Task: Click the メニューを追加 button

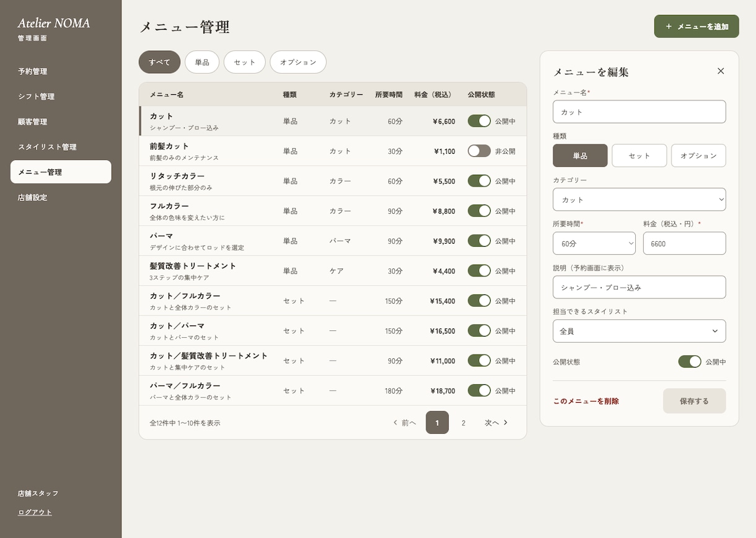Action: tap(697, 27)
